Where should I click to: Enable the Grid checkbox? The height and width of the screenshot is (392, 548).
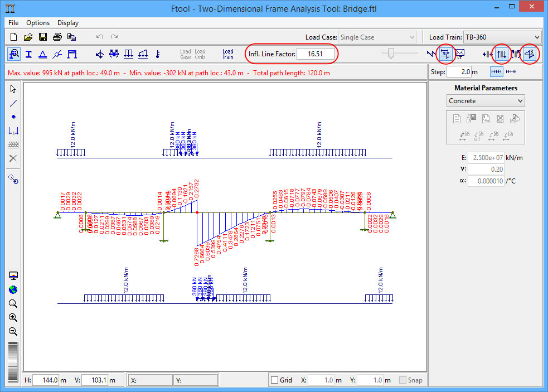click(274, 380)
